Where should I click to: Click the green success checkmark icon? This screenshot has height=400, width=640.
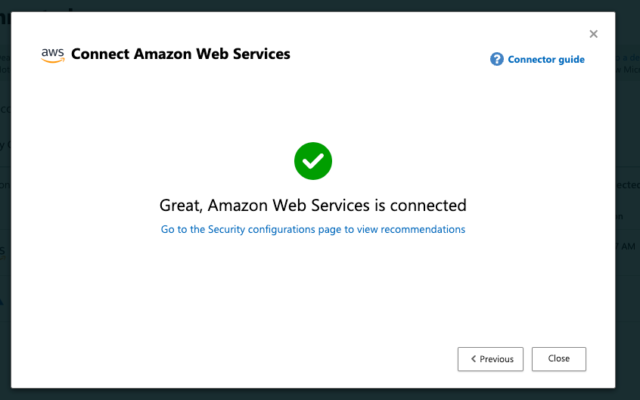[x=313, y=161]
